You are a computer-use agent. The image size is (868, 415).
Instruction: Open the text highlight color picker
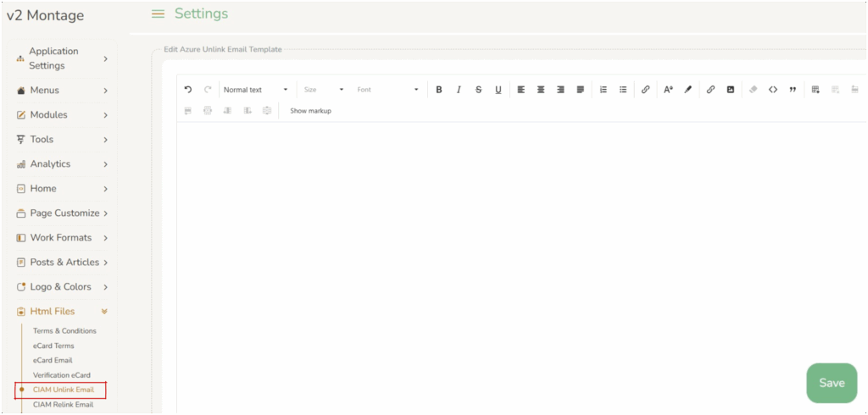688,90
